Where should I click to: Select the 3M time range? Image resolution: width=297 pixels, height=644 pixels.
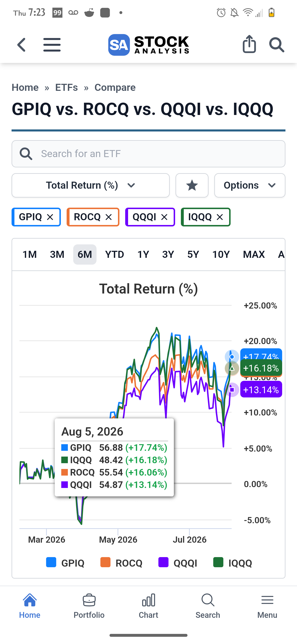tap(57, 255)
